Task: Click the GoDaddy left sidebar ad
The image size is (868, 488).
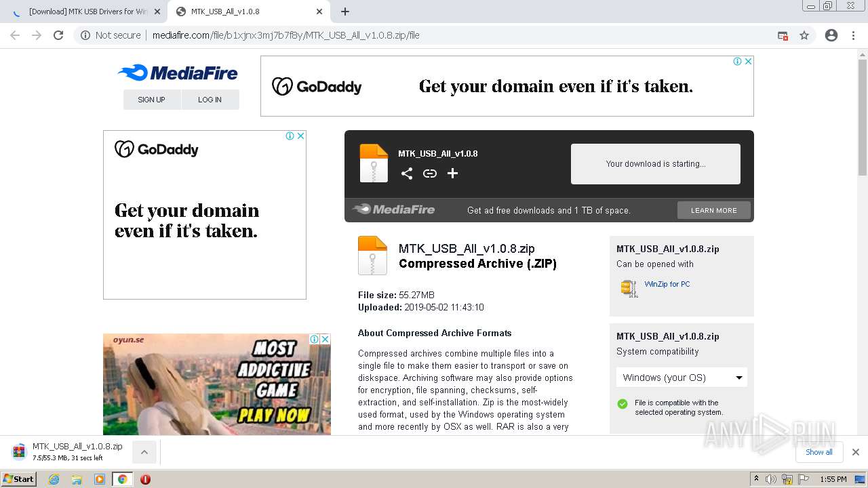Action: [x=204, y=215]
